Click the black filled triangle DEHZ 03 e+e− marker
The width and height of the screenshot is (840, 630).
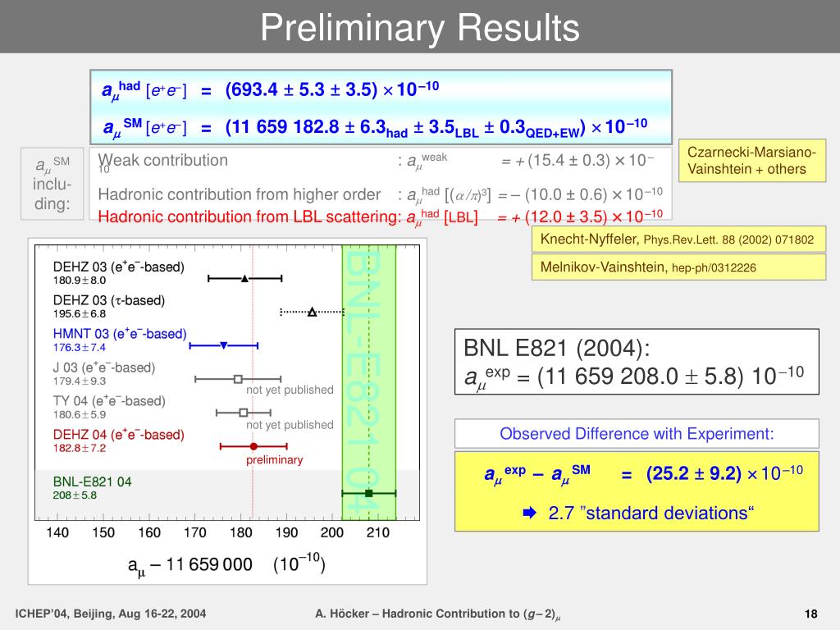(x=244, y=279)
